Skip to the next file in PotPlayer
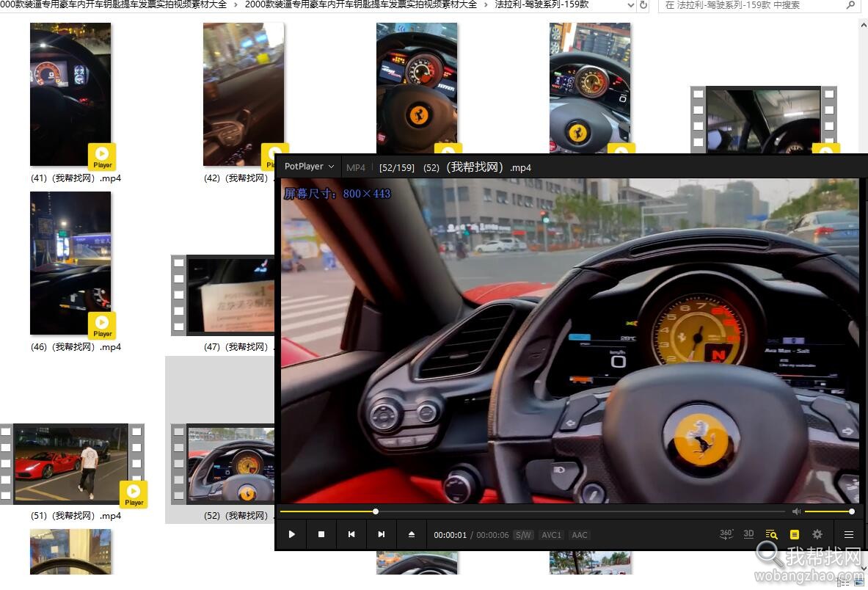868x590 pixels. pyautogui.click(x=381, y=535)
